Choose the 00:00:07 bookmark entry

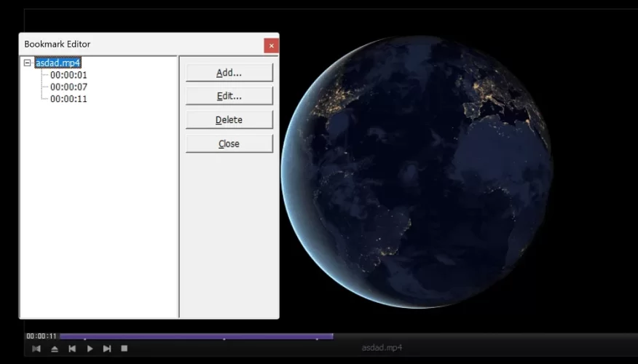(x=68, y=87)
